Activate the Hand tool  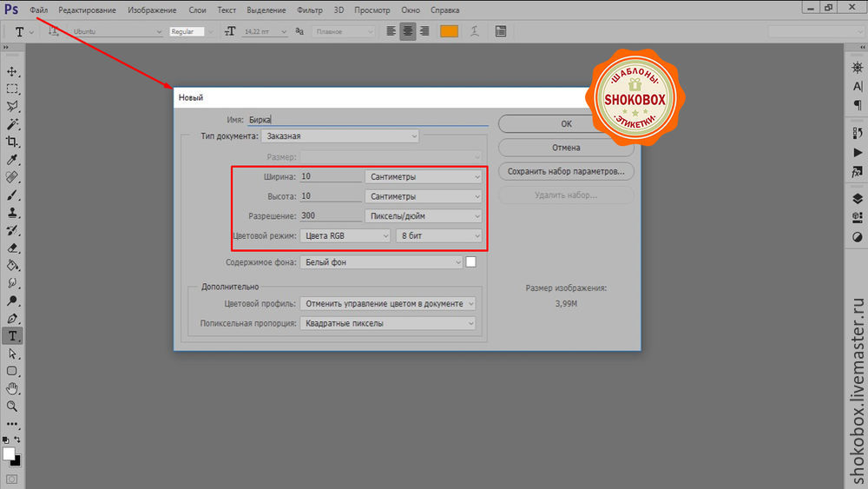[x=12, y=388]
